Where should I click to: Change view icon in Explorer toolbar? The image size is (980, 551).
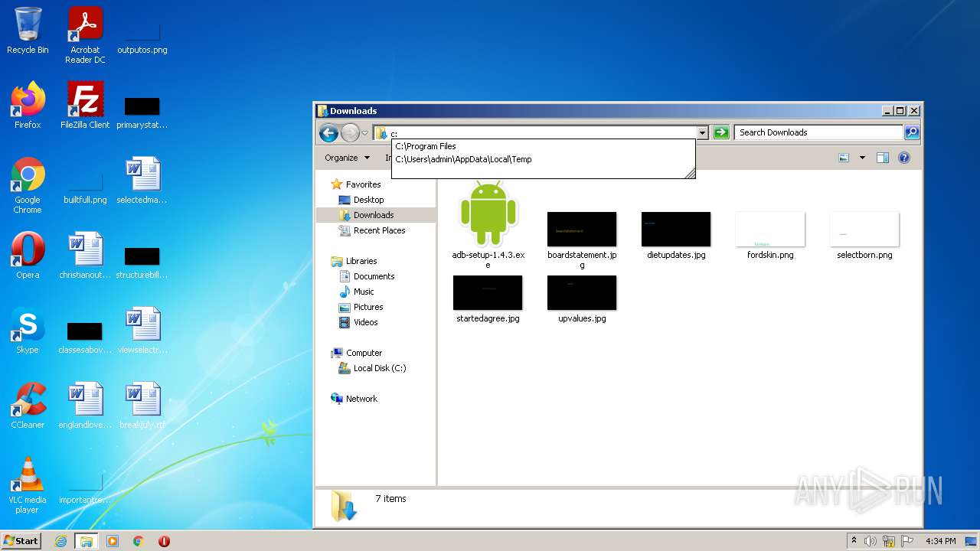click(844, 158)
